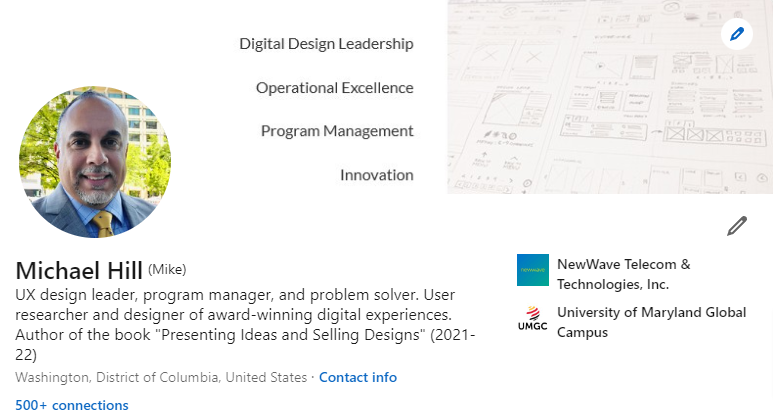Open the Contact info link
773x417 pixels.
click(358, 377)
